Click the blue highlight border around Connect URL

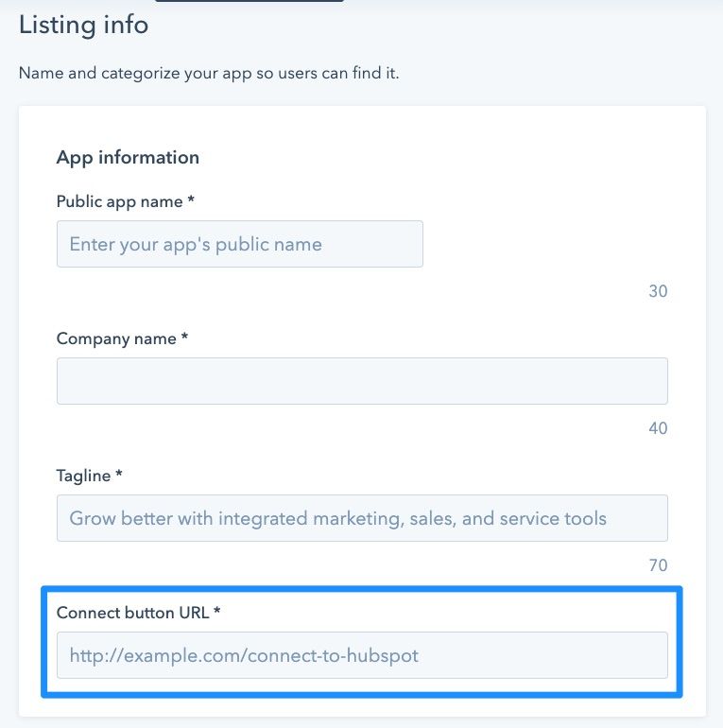(362, 589)
